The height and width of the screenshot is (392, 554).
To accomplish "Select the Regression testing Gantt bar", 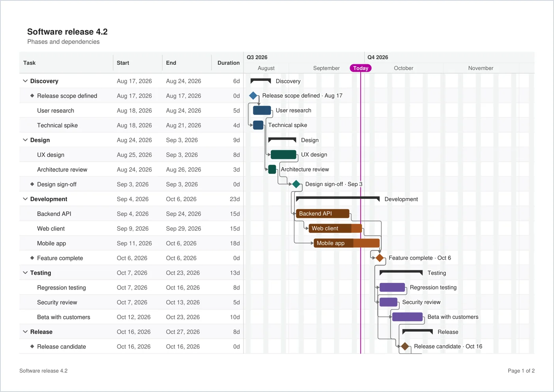I will tap(392, 287).
